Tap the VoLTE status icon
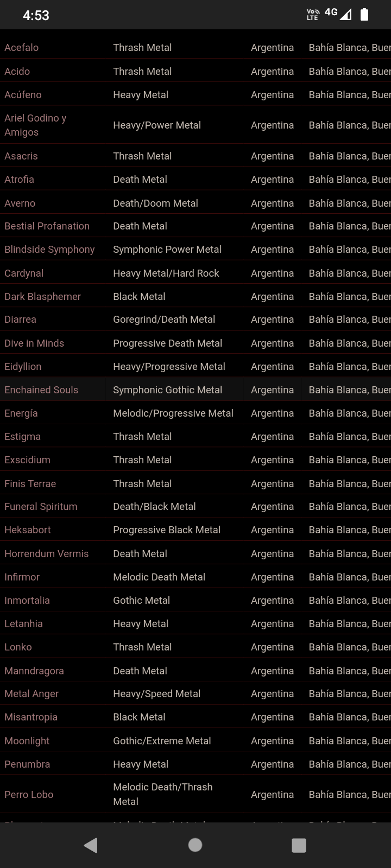391x868 pixels. (x=313, y=15)
